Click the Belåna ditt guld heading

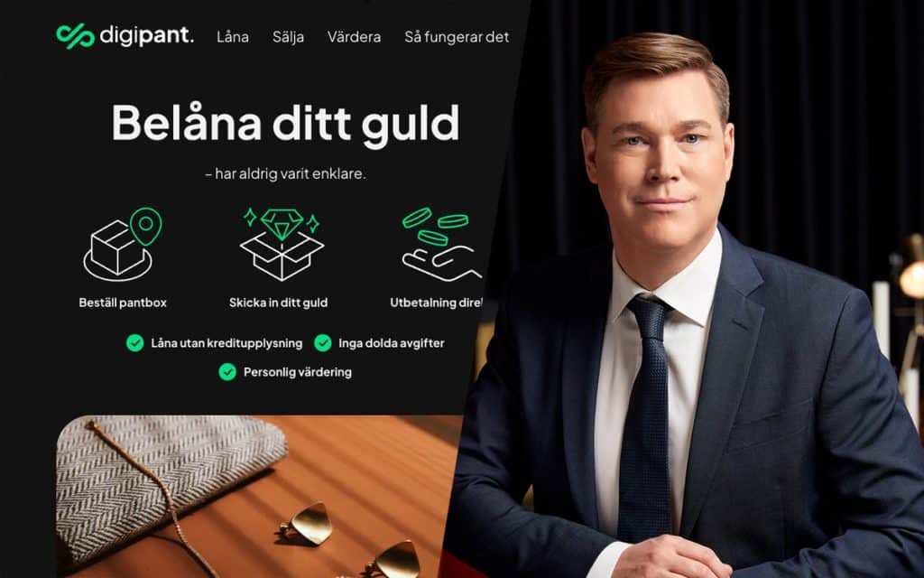click(x=285, y=125)
